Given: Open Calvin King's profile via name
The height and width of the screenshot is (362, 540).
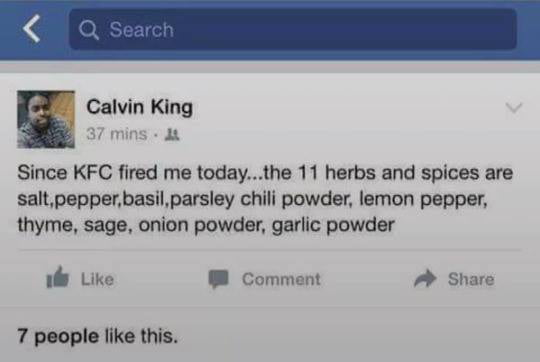Looking at the screenshot, I should point(139,107).
